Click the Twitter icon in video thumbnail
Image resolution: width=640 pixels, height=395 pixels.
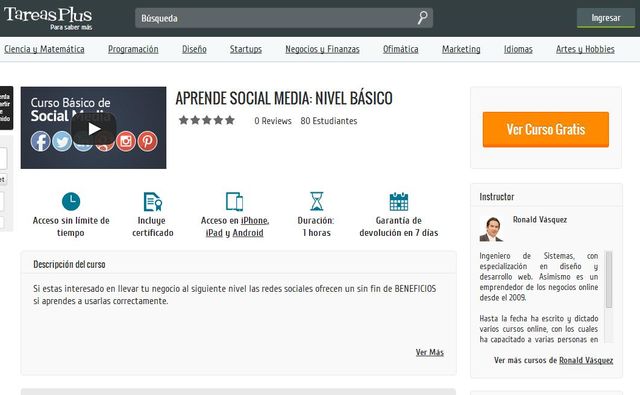click(x=62, y=141)
